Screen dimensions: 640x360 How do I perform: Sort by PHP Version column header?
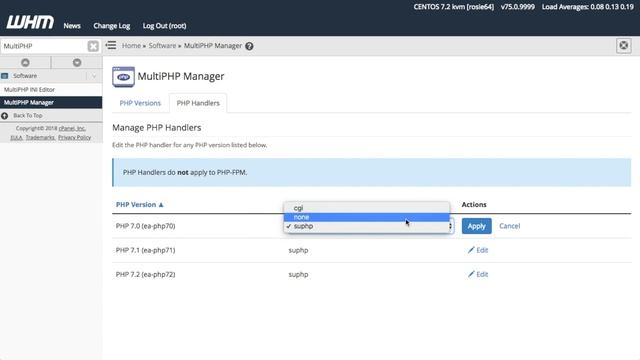(136, 204)
